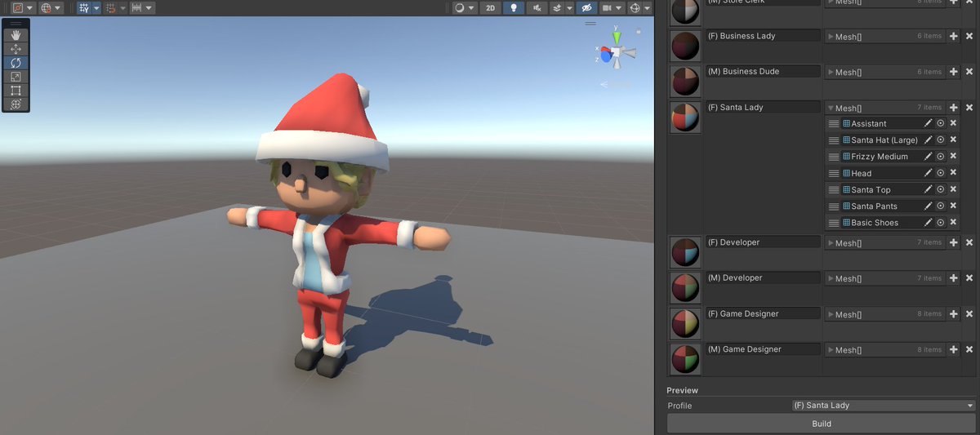Click the Build button
This screenshot has height=435, width=980.
tap(822, 424)
